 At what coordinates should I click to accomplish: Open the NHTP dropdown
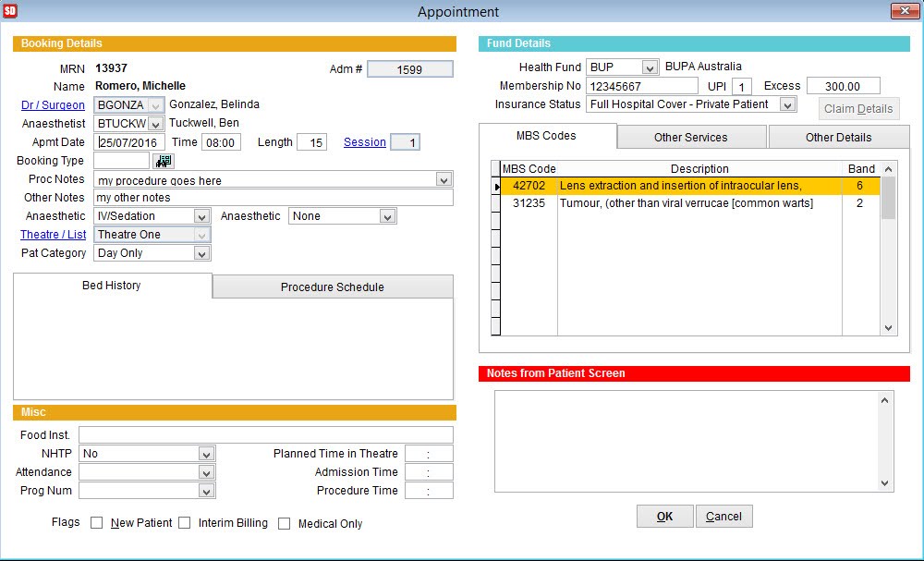[x=206, y=454]
